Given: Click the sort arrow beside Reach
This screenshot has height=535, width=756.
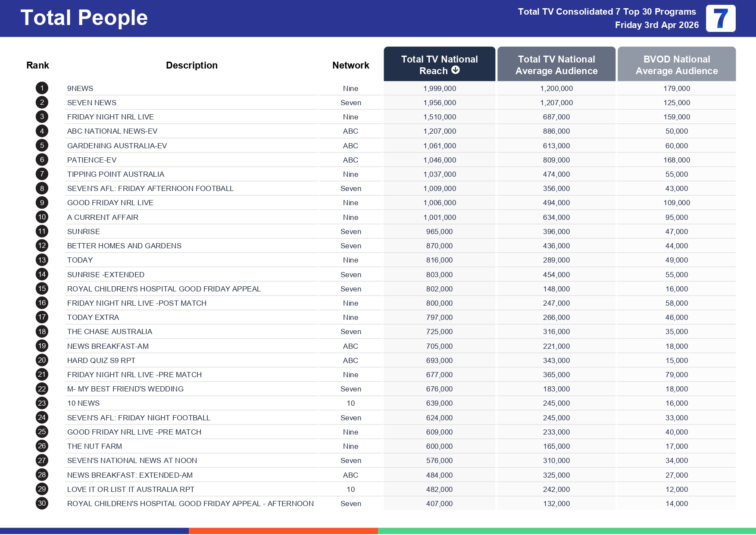Looking at the screenshot, I should pyautogui.click(x=456, y=70).
